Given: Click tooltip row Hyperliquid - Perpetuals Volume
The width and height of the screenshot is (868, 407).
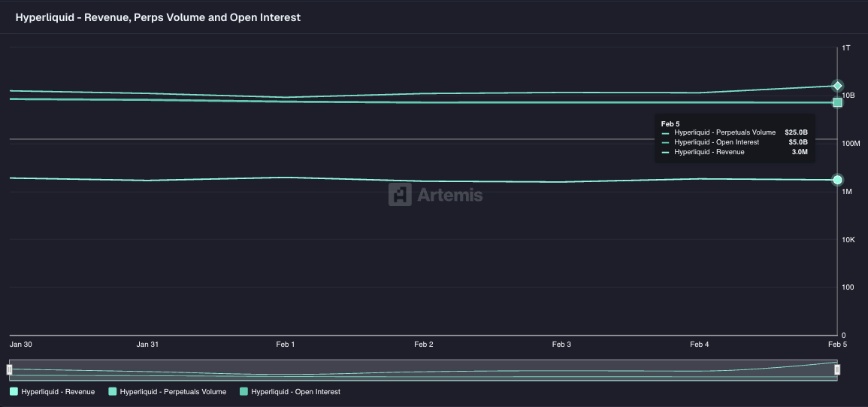Looking at the screenshot, I should pos(734,132).
